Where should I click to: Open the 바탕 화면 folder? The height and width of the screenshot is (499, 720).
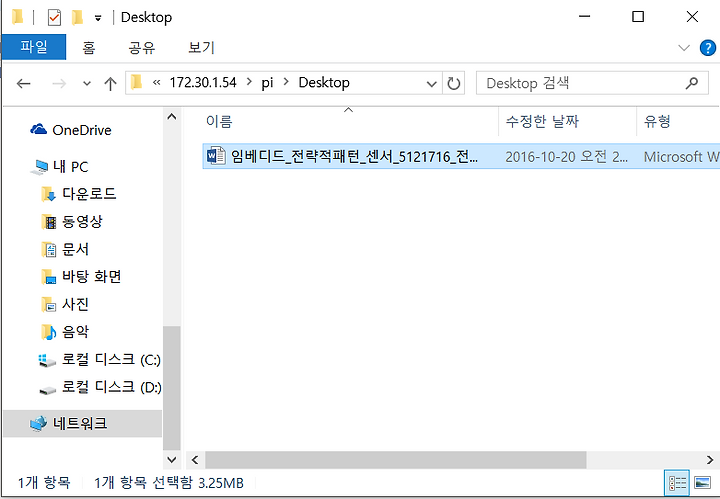coord(91,276)
